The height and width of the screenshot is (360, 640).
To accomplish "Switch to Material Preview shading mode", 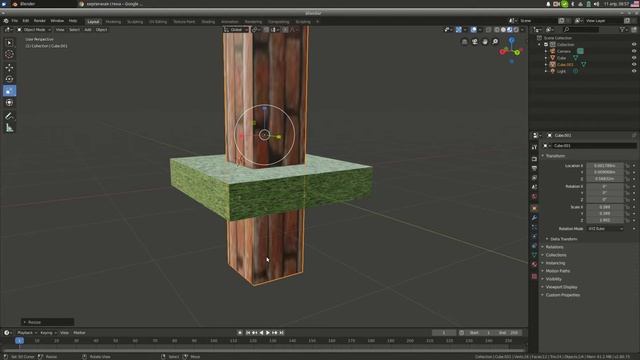I will 510,29.
